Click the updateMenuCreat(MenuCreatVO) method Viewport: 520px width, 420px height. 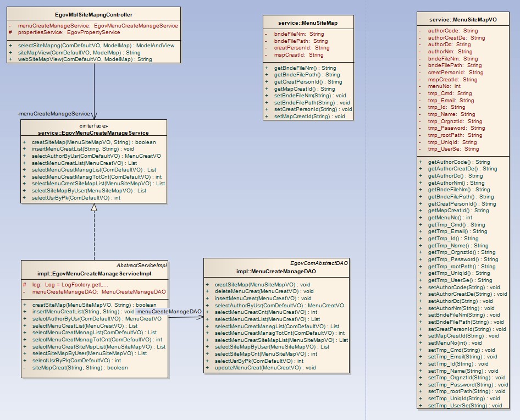coord(265,367)
